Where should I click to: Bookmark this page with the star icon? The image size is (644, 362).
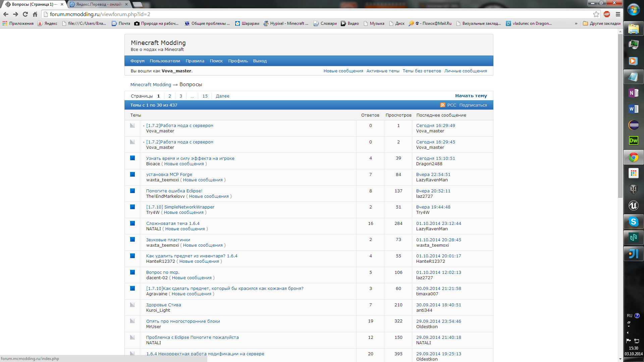(x=596, y=14)
